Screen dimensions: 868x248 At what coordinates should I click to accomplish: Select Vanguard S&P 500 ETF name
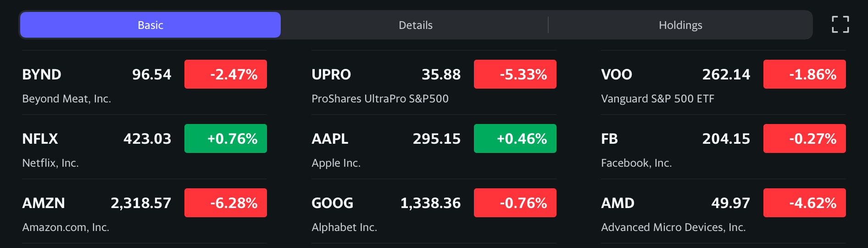(x=658, y=99)
